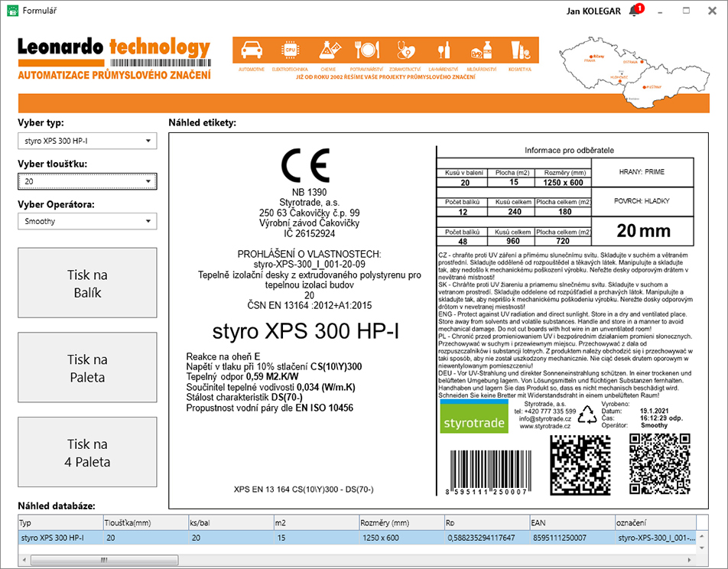This screenshot has width=728, height=569.
Task: Click the horizontal scrollbar thumb of database table
Action: click(x=105, y=560)
